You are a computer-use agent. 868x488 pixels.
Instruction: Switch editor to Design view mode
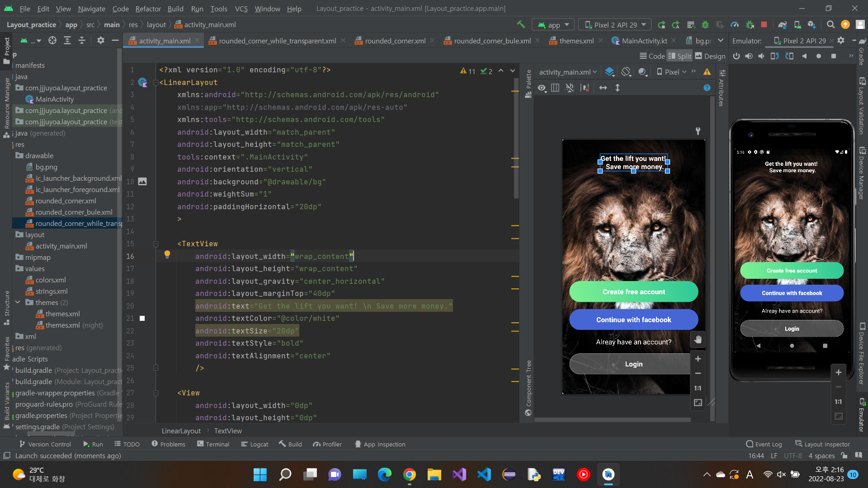pyautogui.click(x=710, y=56)
